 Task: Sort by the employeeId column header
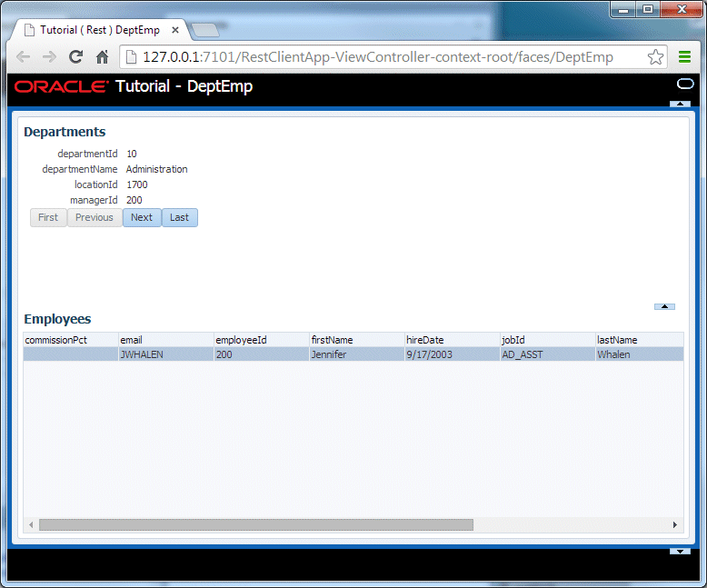pos(262,340)
